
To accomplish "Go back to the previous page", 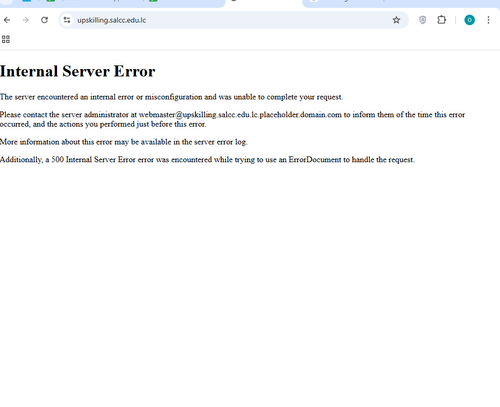I will tap(7, 20).
